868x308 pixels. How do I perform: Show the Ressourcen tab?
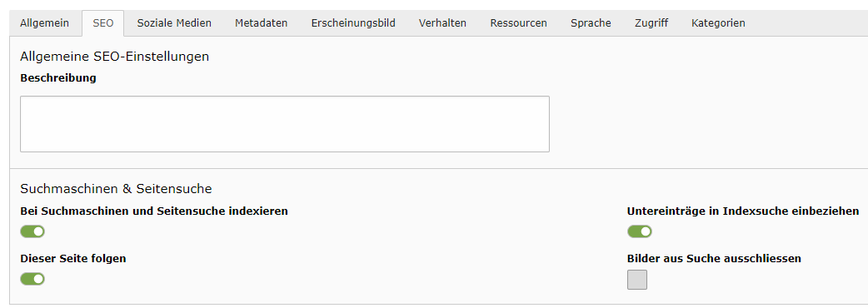coord(519,23)
